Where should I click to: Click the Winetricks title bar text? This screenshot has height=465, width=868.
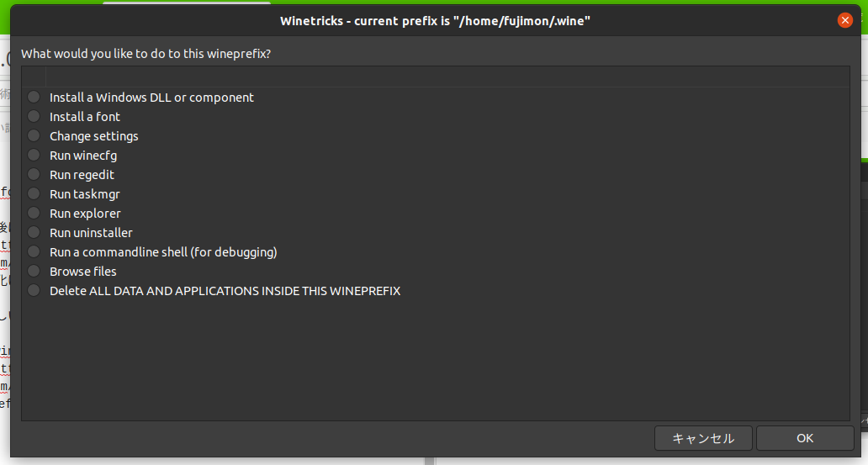[435, 21]
